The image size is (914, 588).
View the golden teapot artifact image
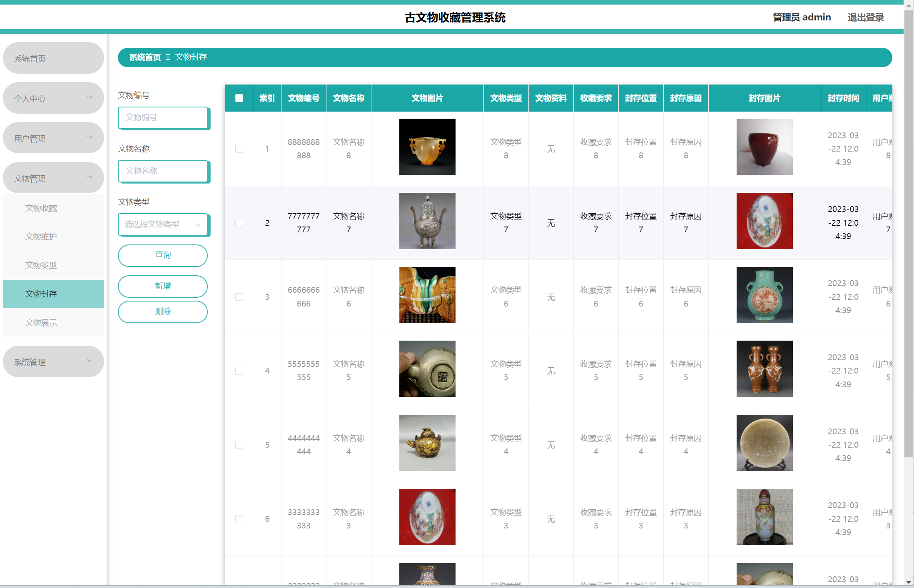[x=427, y=443]
